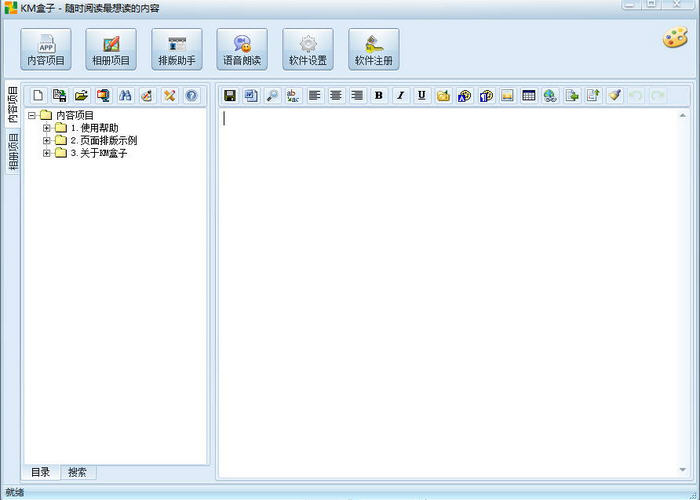Open 软件注册 software registration
This screenshot has width=700, height=500.
pyautogui.click(x=374, y=49)
